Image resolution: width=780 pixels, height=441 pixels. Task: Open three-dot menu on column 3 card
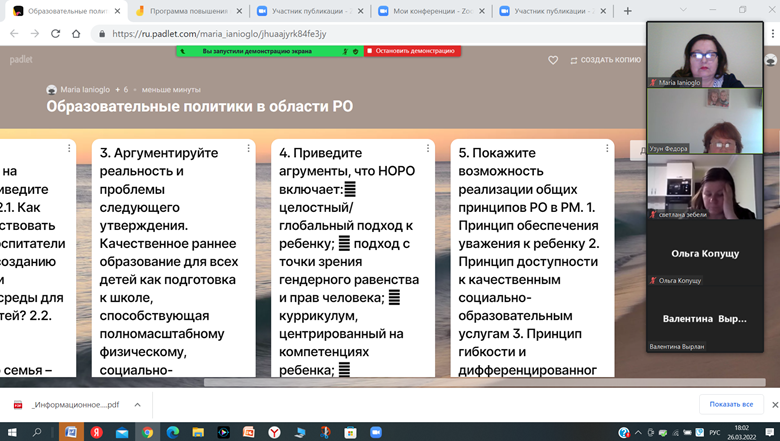248,148
